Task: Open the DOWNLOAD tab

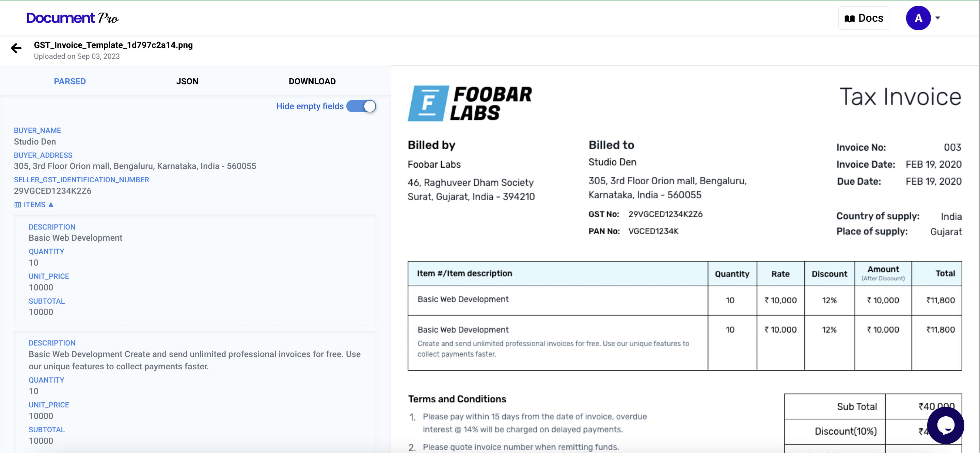Action: click(312, 81)
